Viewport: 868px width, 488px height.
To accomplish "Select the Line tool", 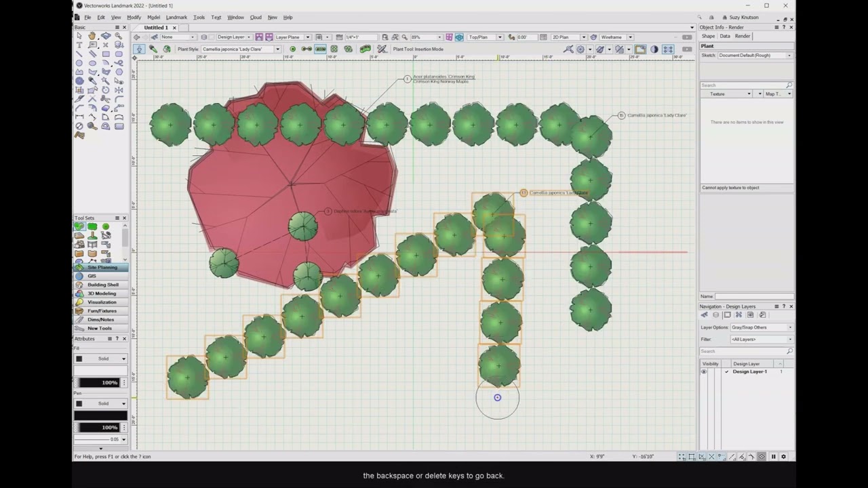I will [79, 54].
